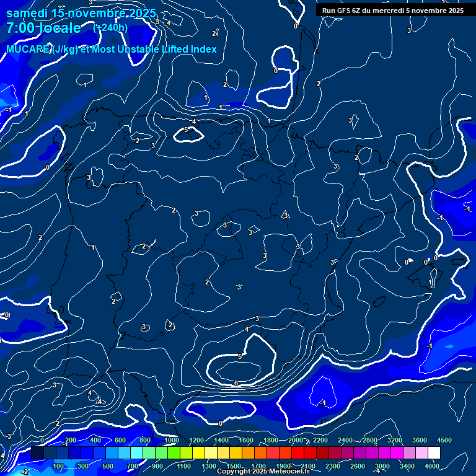
Task: Select the legend value '2000'
Action: [x=296, y=440]
